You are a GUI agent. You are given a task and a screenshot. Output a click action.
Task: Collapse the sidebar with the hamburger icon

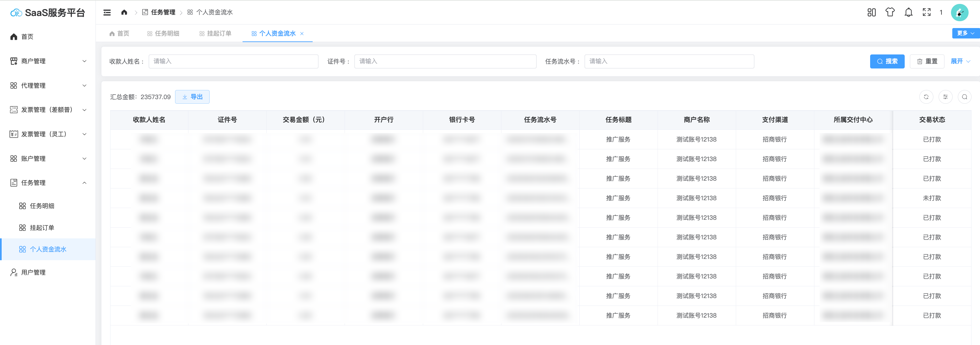(x=107, y=12)
